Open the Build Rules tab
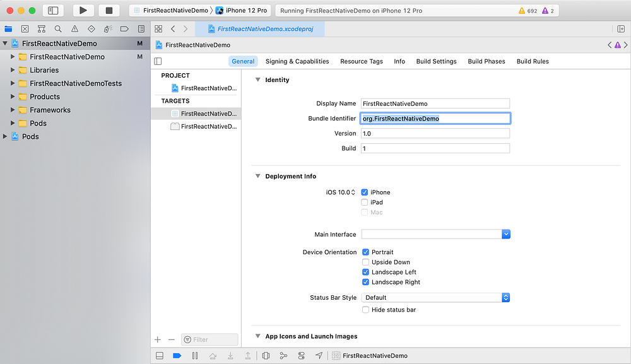This screenshot has width=631, height=364. (533, 61)
